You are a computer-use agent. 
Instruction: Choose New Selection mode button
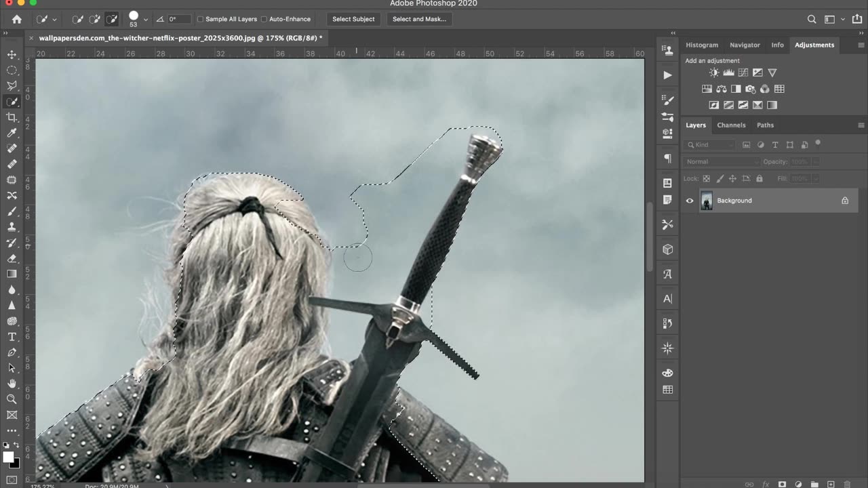coord(79,20)
